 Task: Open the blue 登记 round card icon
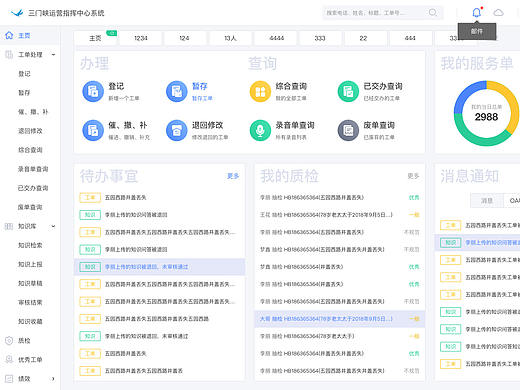(93, 91)
